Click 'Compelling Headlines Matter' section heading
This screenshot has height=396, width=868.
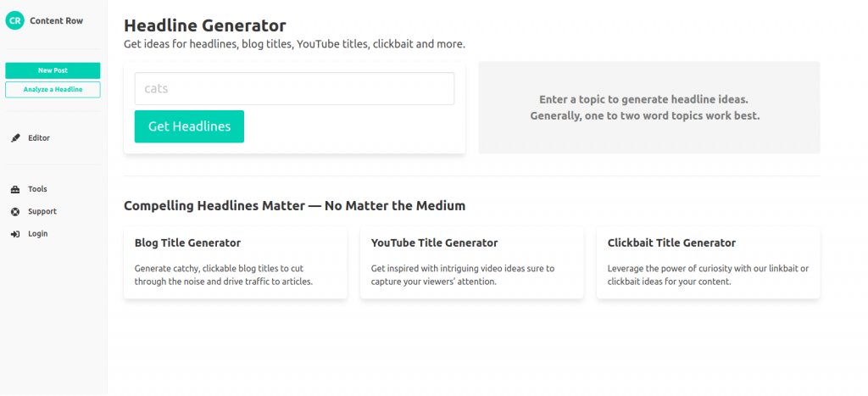click(294, 206)
